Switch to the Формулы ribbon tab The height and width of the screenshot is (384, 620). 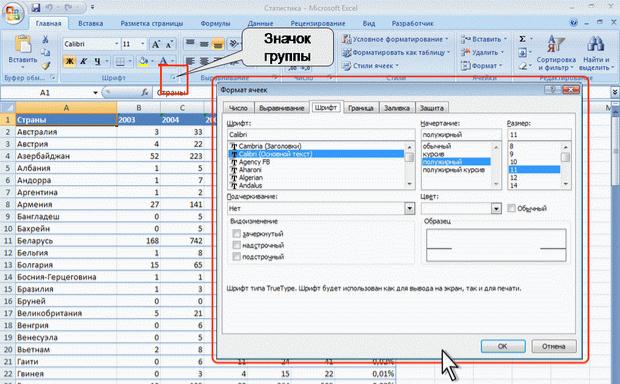tap(215, 23)
